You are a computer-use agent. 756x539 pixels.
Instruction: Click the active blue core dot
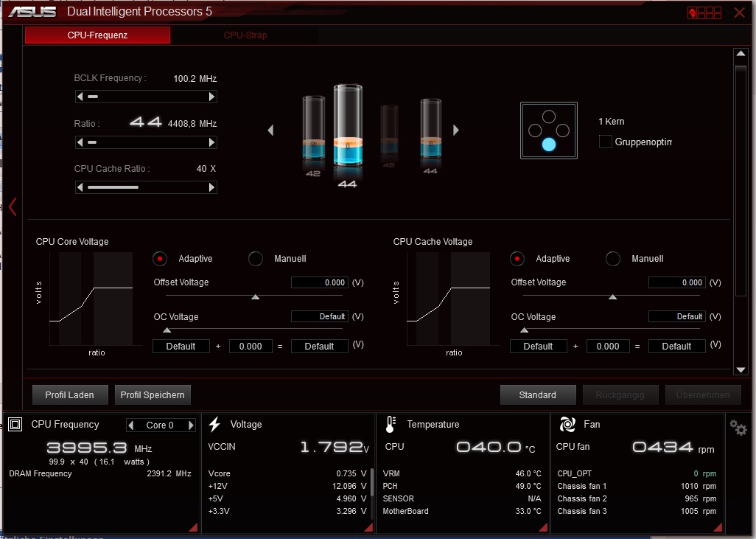pos(549,145)
